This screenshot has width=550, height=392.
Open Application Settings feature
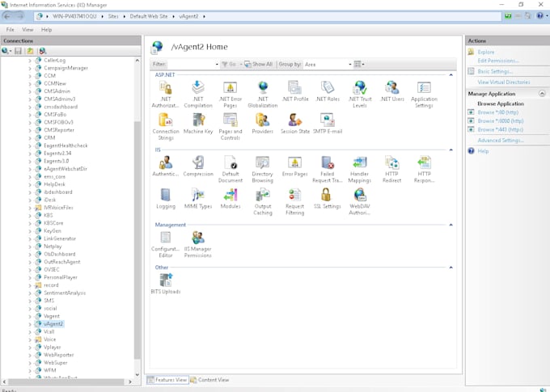coord(424,94)
